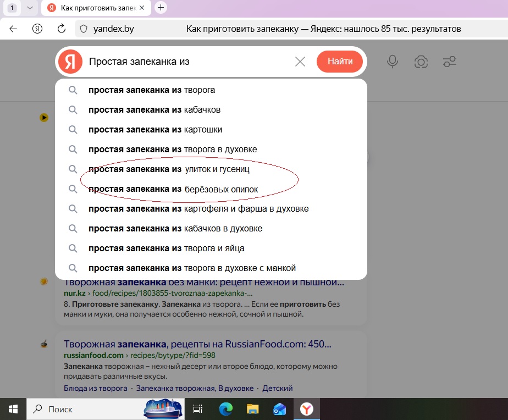
Task: Pick suggestion простая запеканка из творога и яйца
Action: tap(166, 248)
